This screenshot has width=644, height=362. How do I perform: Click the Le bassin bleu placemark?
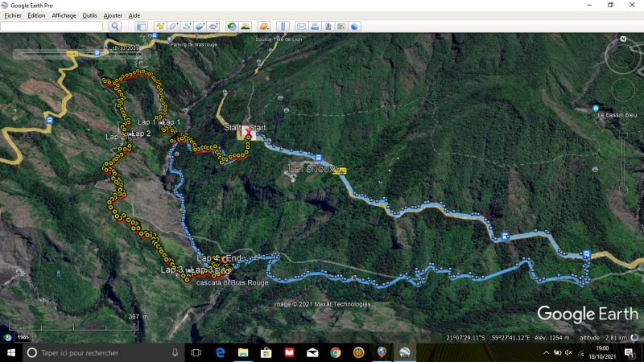coord(596,109)
